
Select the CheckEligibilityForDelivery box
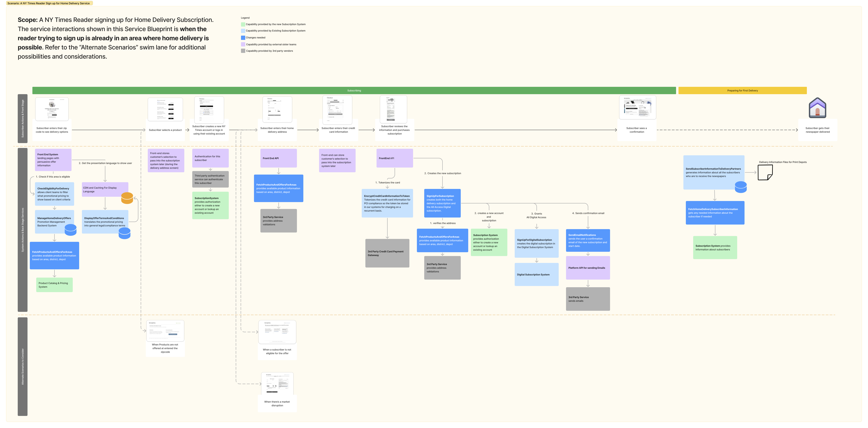point(55,194)
